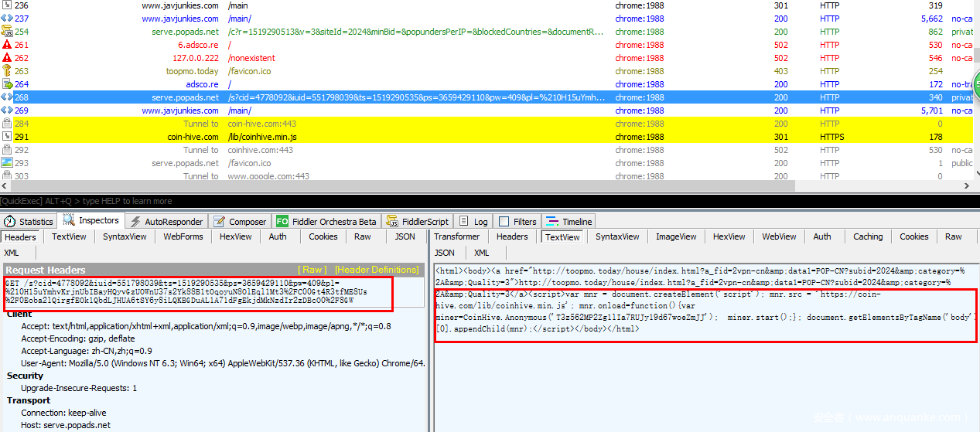Click the green FO Orchestra icon
Viewport: 980px width, 432px height.
[282, 221]
